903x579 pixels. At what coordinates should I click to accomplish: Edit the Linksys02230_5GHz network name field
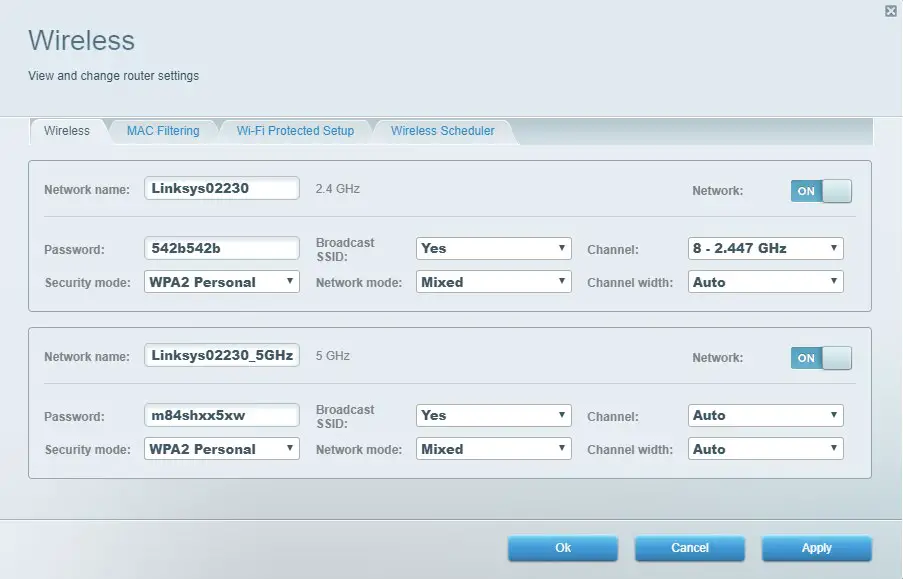(x=222, y=355)
